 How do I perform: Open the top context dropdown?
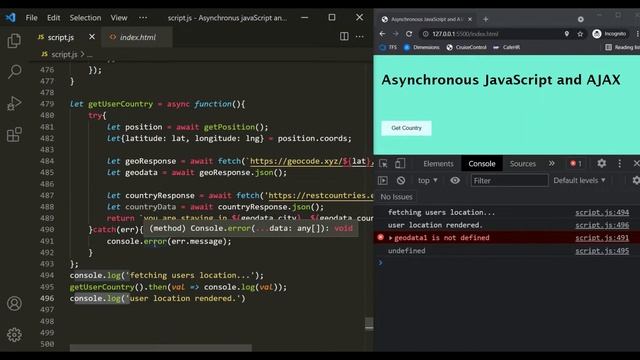pos(427,180)
